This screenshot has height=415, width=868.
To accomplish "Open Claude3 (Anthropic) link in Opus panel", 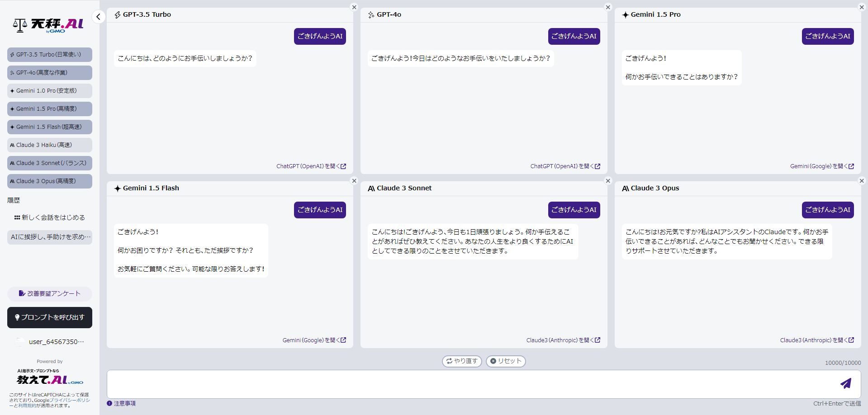I will (817, 340).
